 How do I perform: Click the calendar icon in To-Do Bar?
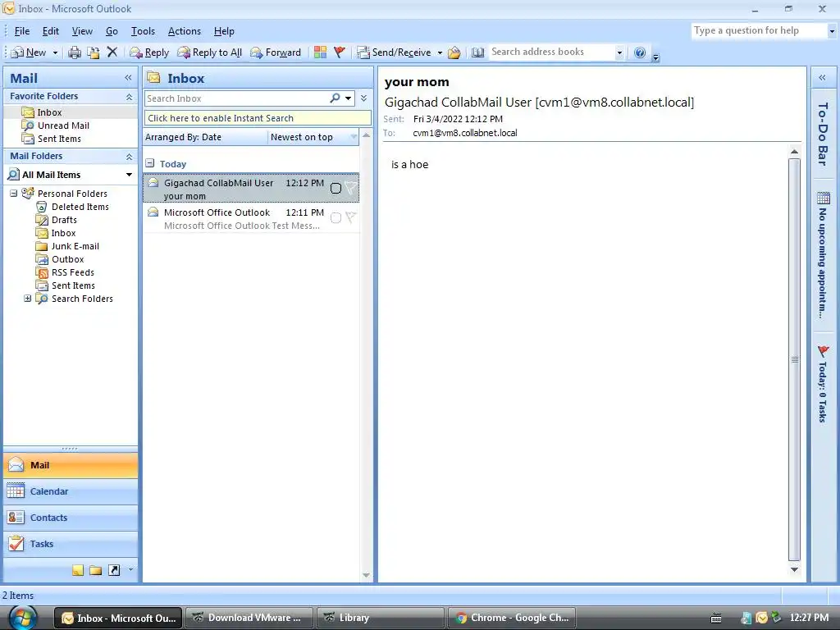click(x=824, y=199)
